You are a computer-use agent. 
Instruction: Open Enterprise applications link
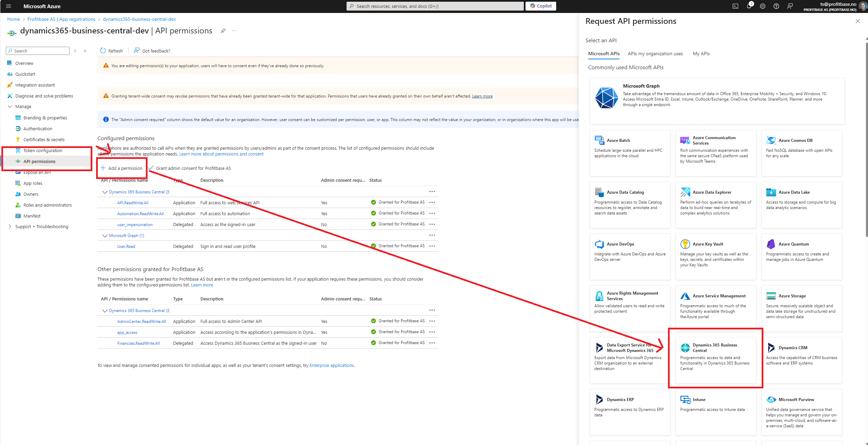(x=332, y=366)
